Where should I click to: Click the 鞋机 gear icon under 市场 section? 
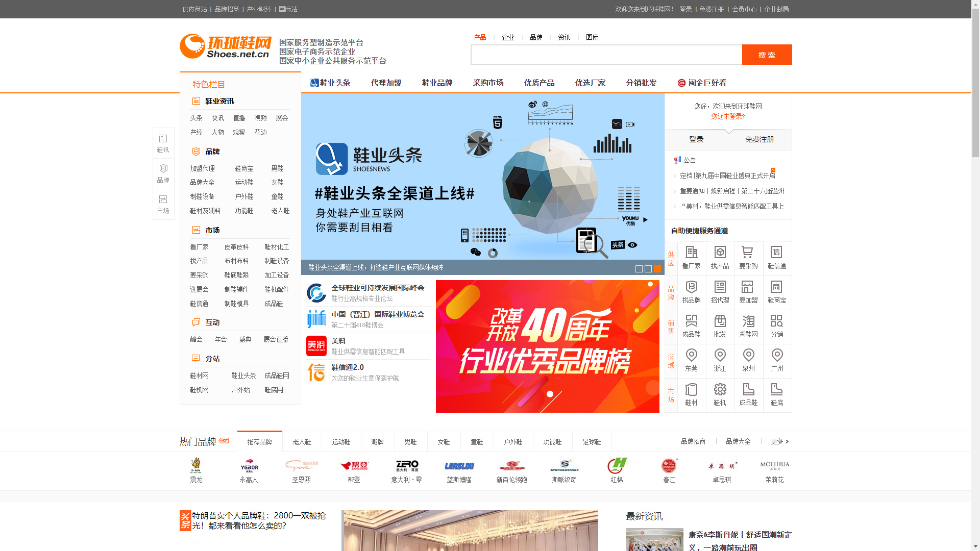720,389
